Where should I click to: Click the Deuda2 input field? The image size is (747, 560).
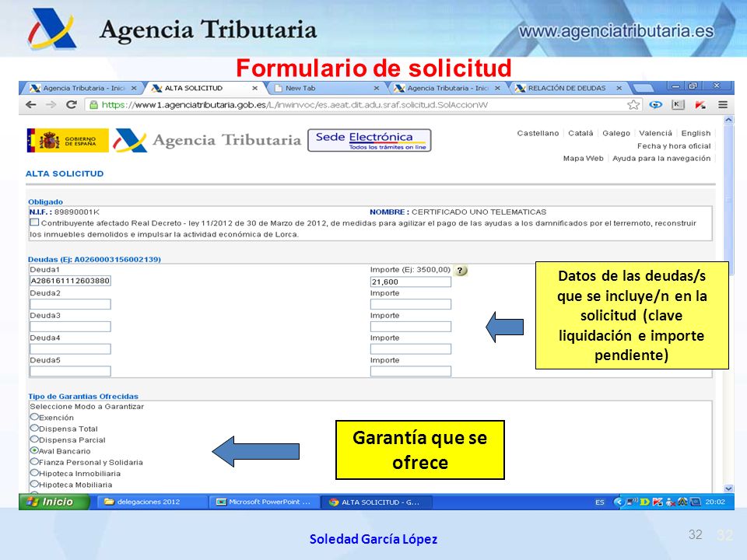pyautogui.click(x=71, y=304)
